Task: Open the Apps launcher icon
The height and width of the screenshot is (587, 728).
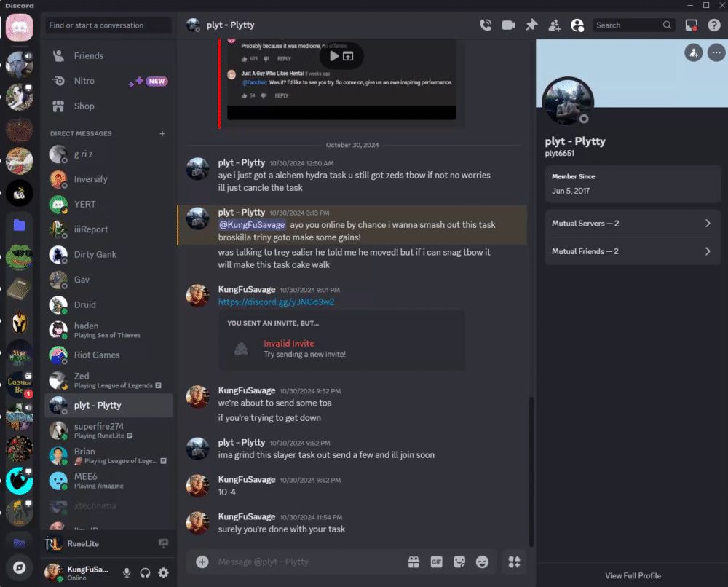Action: point(515,562)
